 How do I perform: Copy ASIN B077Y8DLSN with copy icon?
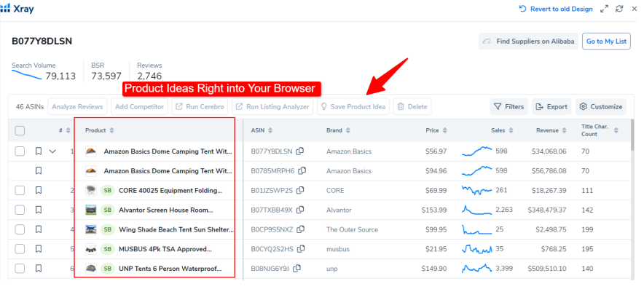299,151
